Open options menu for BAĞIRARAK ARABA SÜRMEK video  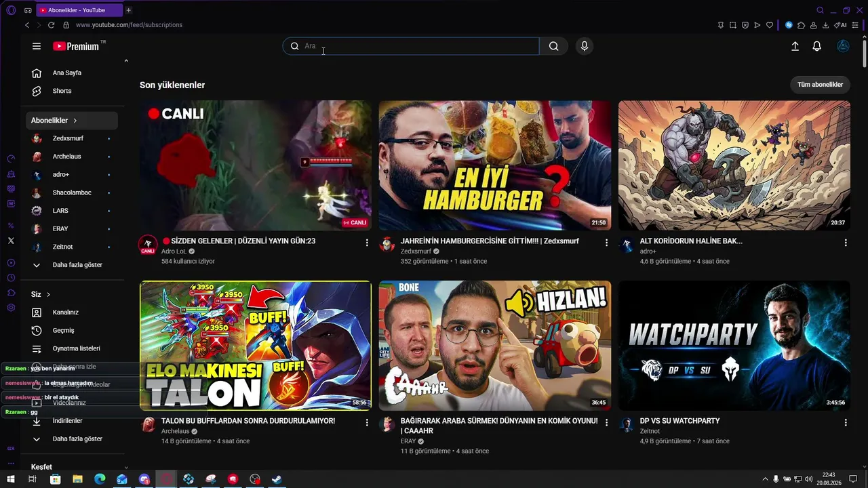pos(607,422)
